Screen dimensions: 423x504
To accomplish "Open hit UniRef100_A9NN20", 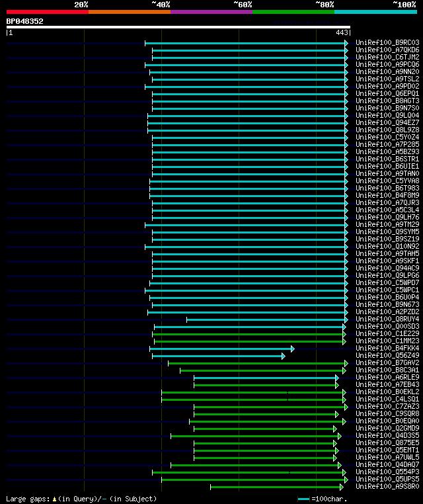I will click(387, 71).
